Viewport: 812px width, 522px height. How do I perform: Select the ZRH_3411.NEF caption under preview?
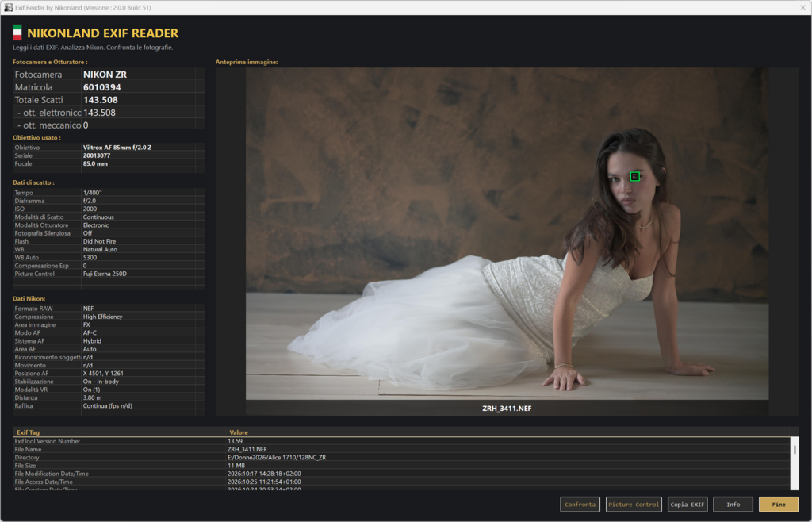(507, 408)
